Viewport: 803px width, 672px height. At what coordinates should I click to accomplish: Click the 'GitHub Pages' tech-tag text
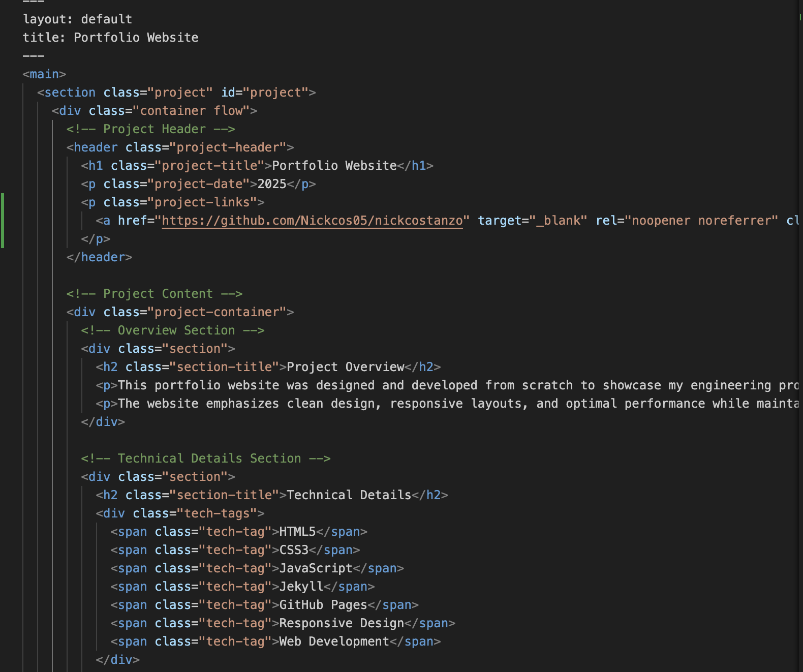click(x=323, y=605)
